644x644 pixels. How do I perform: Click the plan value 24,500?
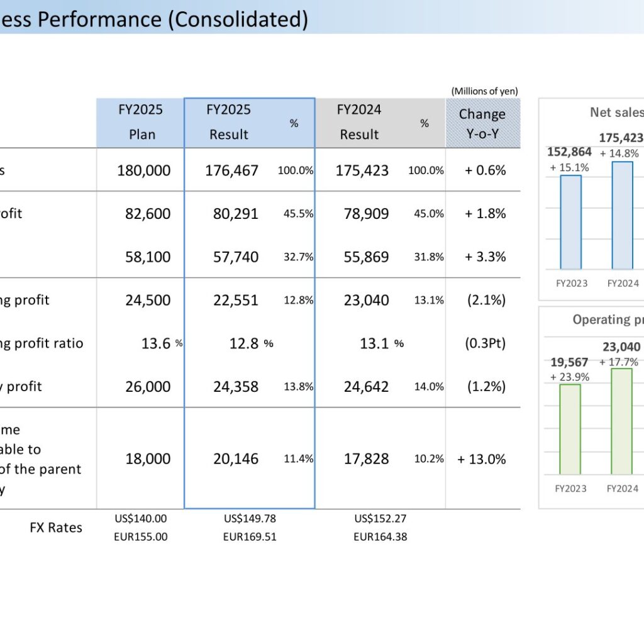pos(148,300)
